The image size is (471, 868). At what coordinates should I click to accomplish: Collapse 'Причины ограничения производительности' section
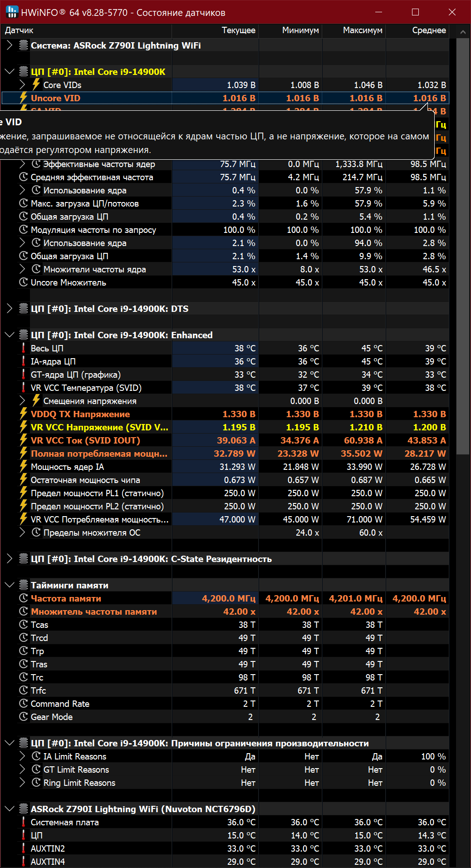coord(10,743)
